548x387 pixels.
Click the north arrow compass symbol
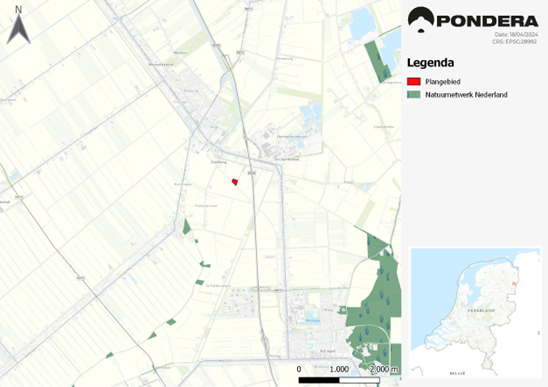tap(19, 25)
